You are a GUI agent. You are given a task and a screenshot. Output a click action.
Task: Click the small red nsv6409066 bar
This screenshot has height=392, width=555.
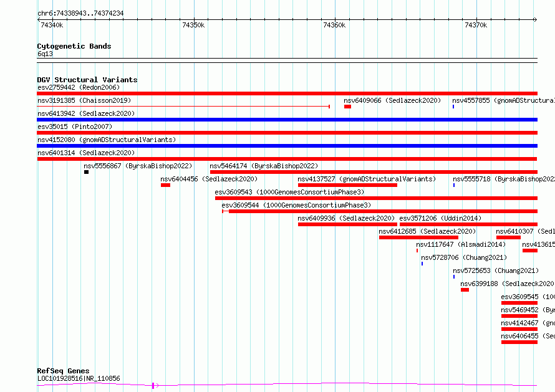click(347, 107)
